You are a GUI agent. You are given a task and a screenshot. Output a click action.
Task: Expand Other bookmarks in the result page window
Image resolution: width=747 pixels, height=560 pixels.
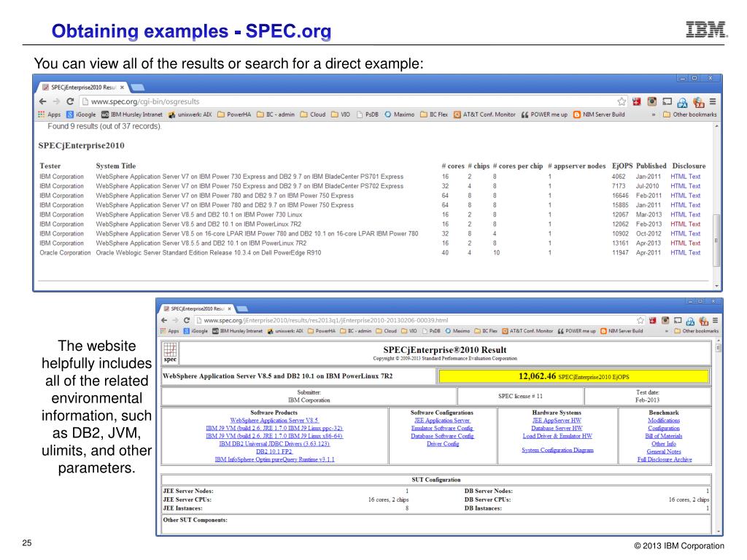(697, 331)
